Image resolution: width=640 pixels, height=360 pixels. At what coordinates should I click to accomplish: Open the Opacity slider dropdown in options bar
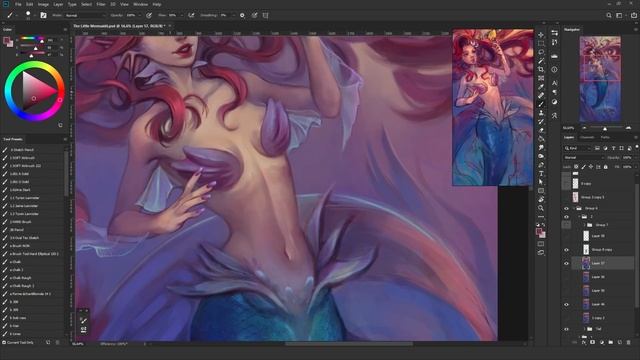pyautogui.click(x=140, y=15)
